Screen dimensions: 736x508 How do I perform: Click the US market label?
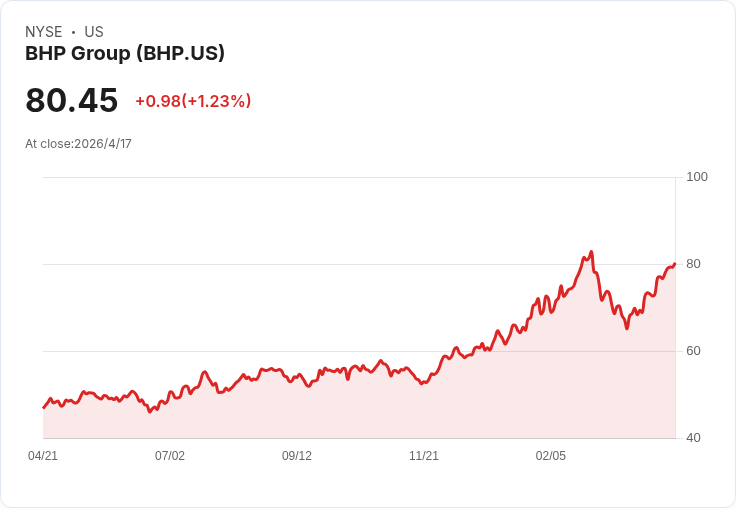pyautogui.click(x=94, y=32)
